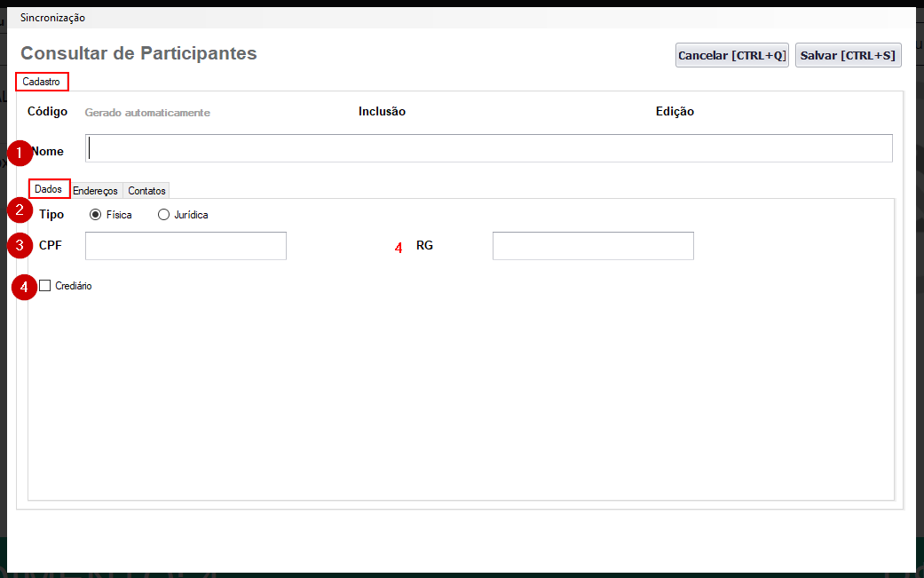Open the Sincronização menu

(52, 18)
